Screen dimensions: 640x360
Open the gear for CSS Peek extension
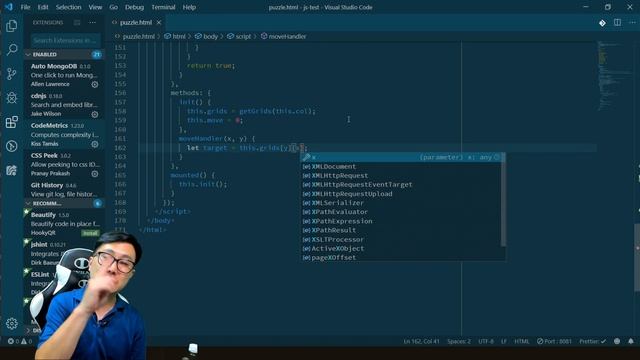95,174
